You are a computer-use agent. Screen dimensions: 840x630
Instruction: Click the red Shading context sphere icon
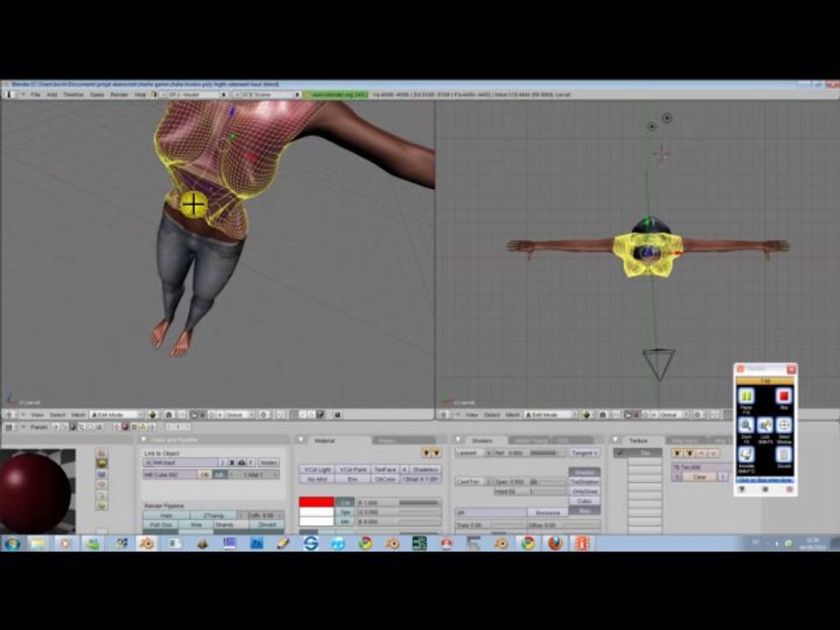[124, 427]
